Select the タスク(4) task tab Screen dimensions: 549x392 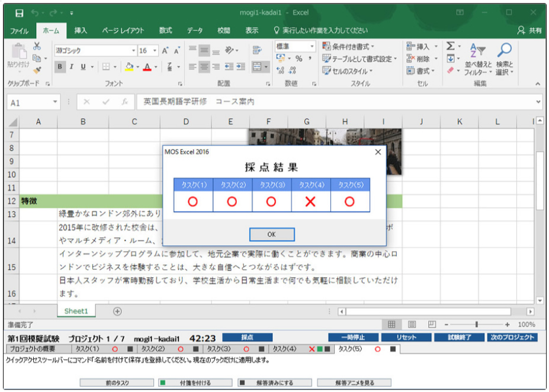pyautogui.click(x=301, y=349)
